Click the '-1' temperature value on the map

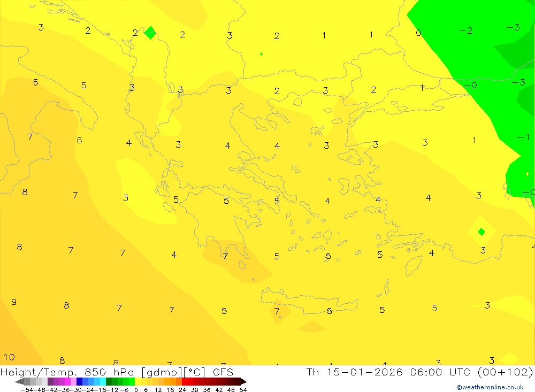pos(523,137)
